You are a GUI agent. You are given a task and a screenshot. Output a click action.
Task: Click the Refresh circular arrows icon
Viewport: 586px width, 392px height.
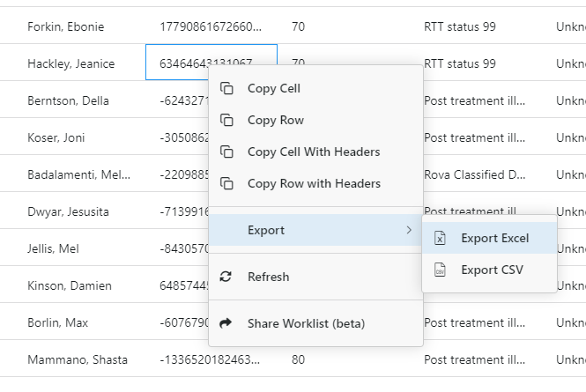click(x=226, y=277)
